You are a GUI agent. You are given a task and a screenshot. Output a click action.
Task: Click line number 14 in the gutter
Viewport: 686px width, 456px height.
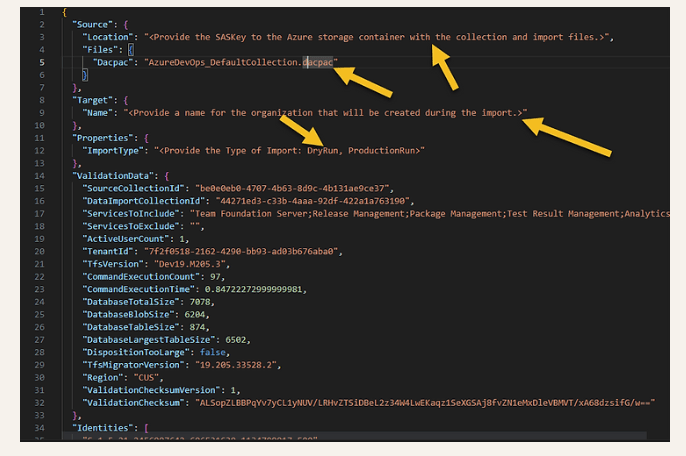pyautogui.click(x=40, y=176)
